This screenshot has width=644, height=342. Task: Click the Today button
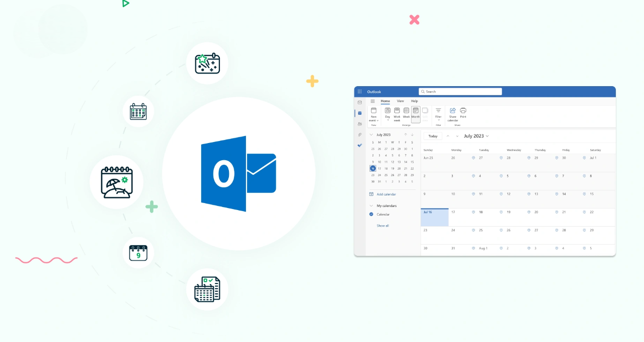click(433, 136)
